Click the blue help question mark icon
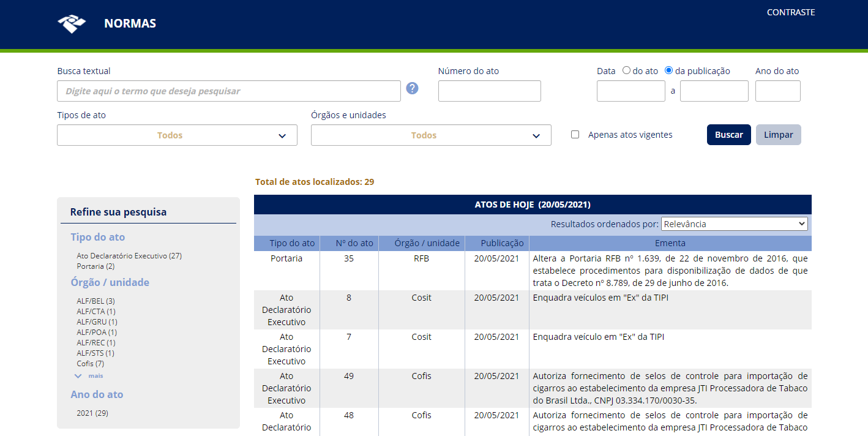 click(x=413, y=88)
